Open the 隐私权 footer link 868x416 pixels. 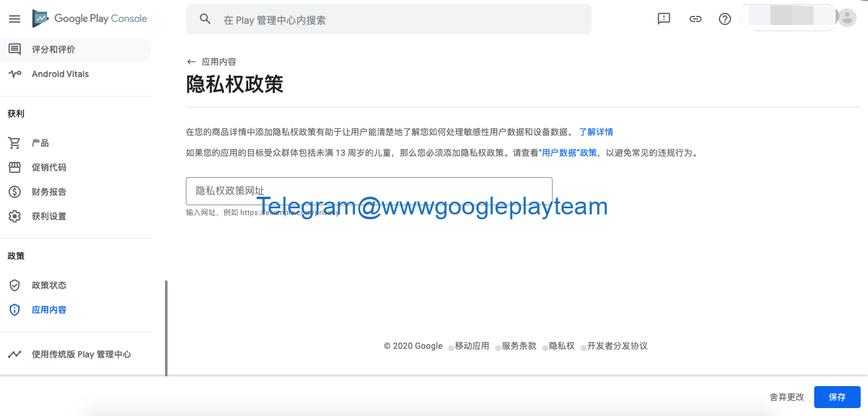[562, 346]
